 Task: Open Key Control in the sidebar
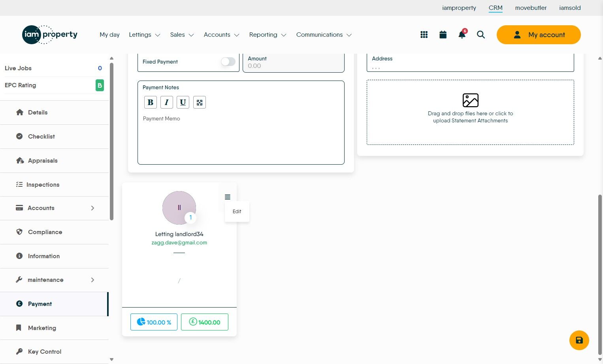(54, 352)
